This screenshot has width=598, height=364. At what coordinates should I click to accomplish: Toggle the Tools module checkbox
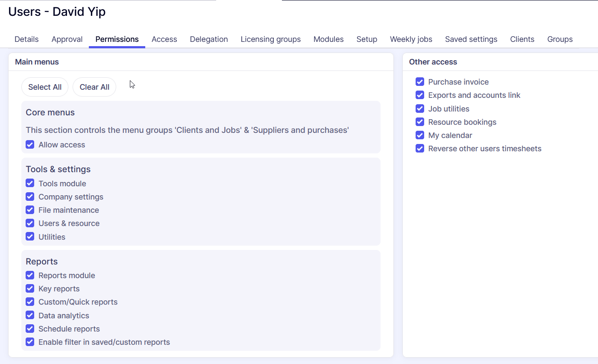[x=30, y=183]
